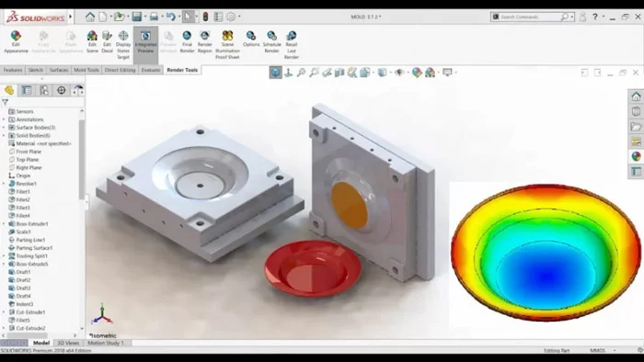644x362 pixels.
Task: Open the Save dropdown arrow
Action: 145,17
